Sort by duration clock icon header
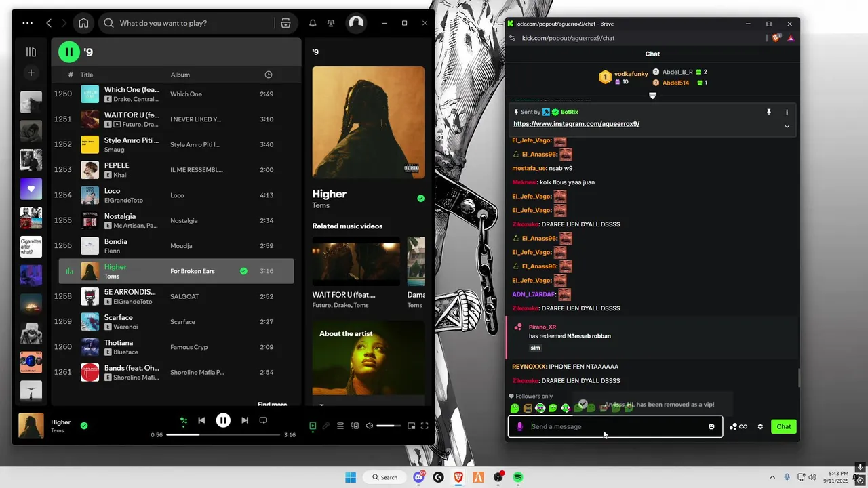 point(269,75)
